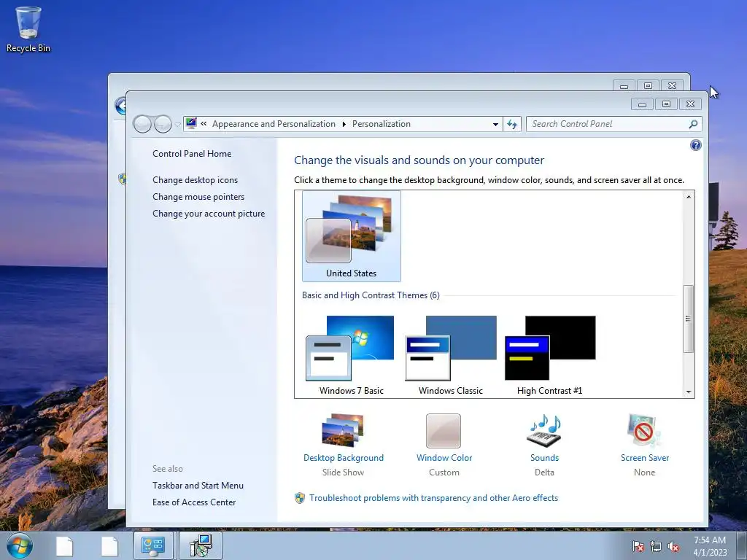The width and height of the screenshot is (747, 560).
Task: Click the Action Center flag tray icon
Action: [638, 546]
